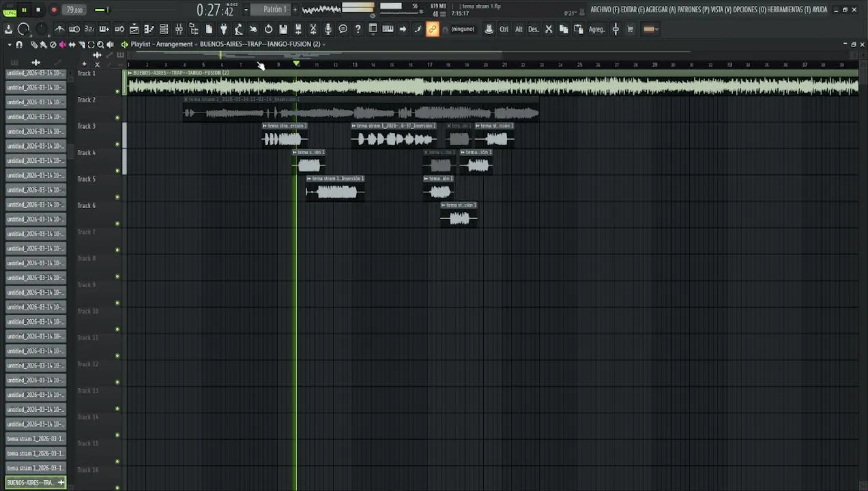Open the HERRAMIENTAS menu

788,10
